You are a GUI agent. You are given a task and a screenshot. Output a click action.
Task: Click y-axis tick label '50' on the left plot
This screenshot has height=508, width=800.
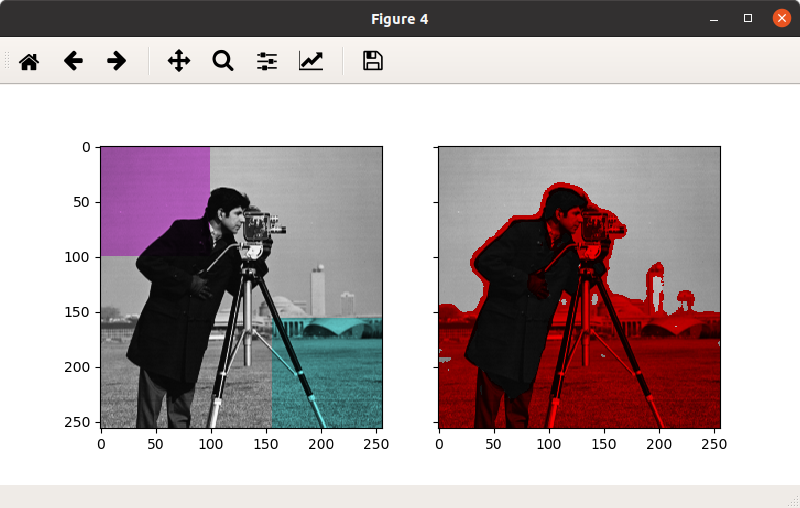[82, 202]
